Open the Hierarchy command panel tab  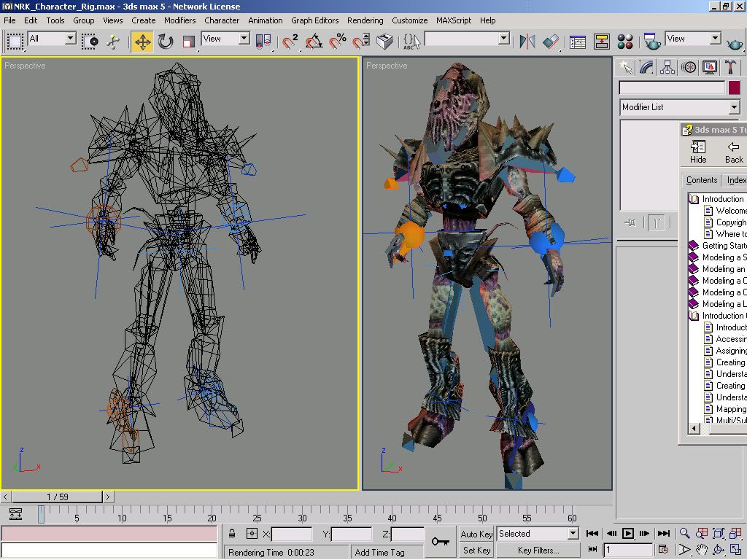tap(667, 68)
